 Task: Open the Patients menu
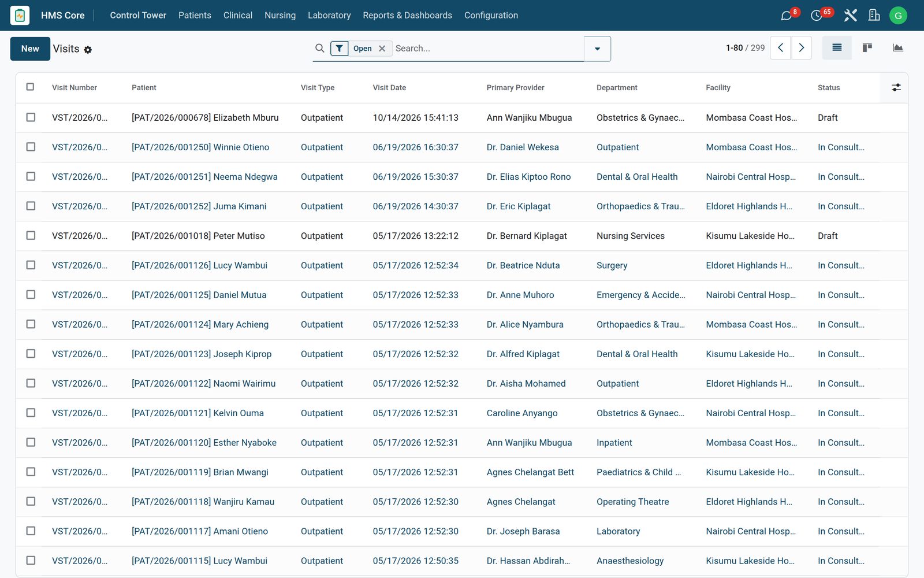click(x=195, y=16)
